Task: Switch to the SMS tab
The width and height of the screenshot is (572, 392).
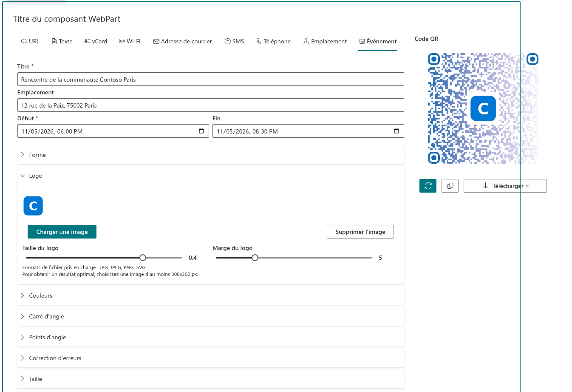Action: tap(234, 41)
